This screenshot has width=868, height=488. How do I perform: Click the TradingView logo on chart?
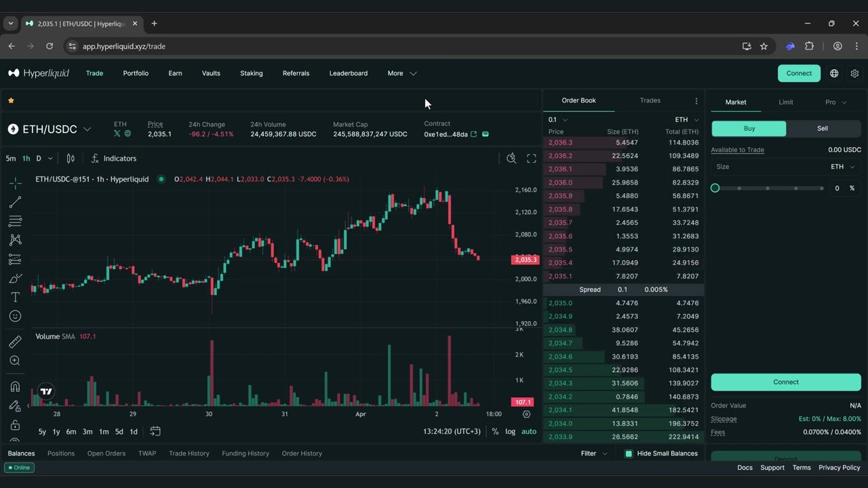click(46, 391)
